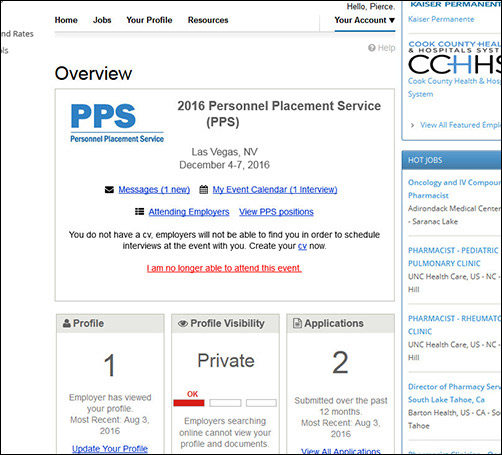Viewport: 502px width, 455px height.
Task: Click the list icon beside Attending Employers
Action: [x=139, y=212]
